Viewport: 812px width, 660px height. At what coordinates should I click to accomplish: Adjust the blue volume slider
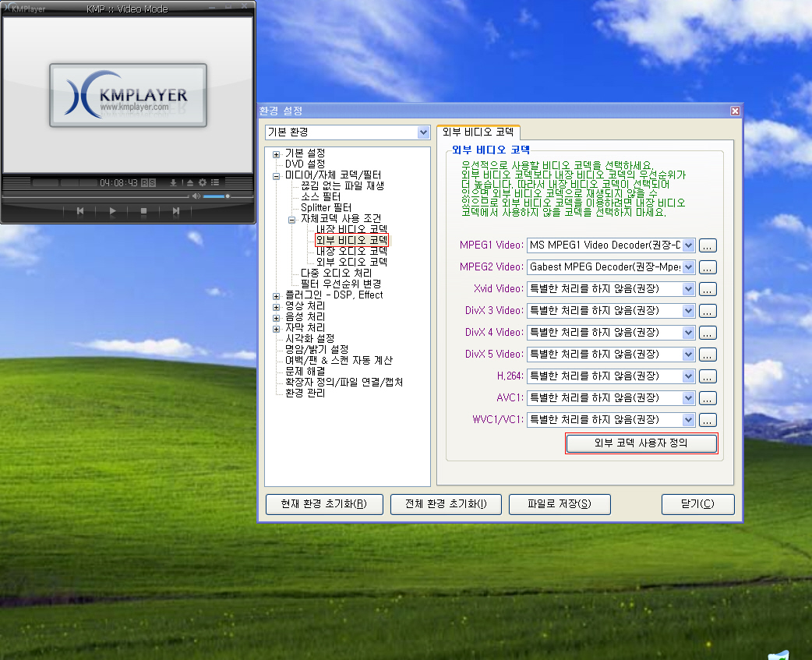(216, 196)
